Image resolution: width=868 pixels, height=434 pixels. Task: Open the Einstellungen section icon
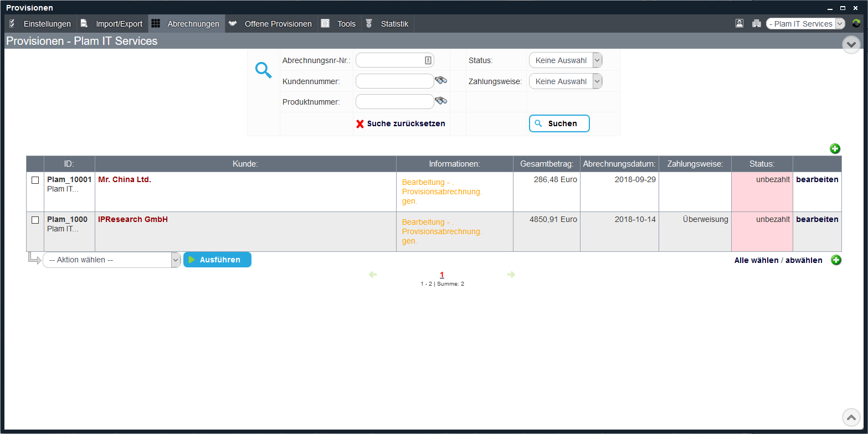(x=11, y=23)
